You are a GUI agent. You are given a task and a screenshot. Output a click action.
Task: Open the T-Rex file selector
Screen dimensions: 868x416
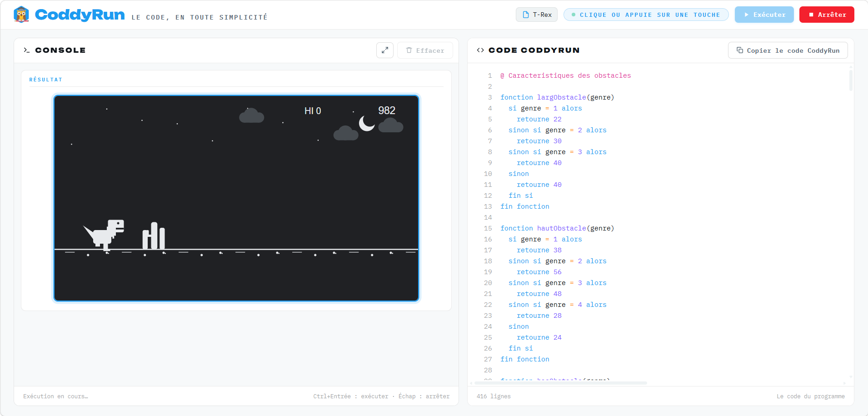pyautogui.click(x=537, y=15)
